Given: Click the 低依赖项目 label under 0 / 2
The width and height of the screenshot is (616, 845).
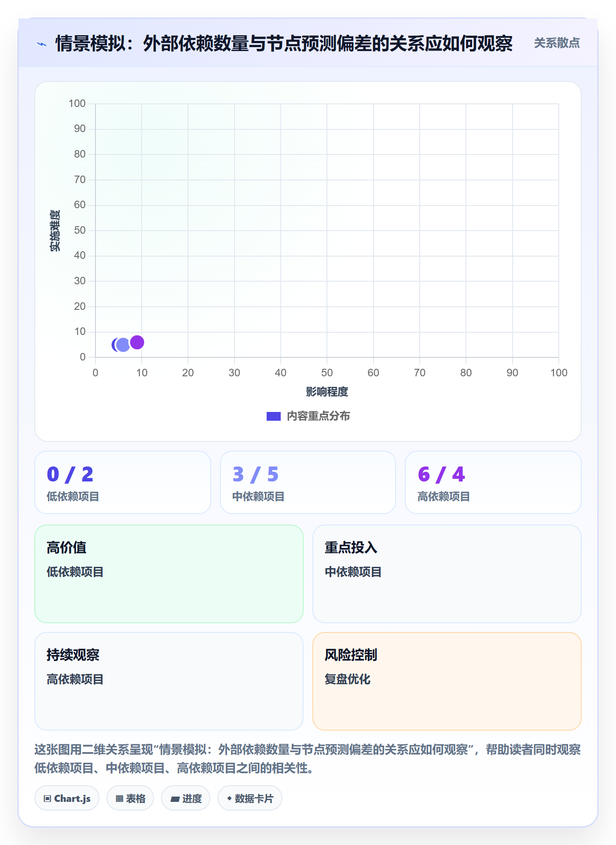Looking at the screenshot, I should coord(73,496).
